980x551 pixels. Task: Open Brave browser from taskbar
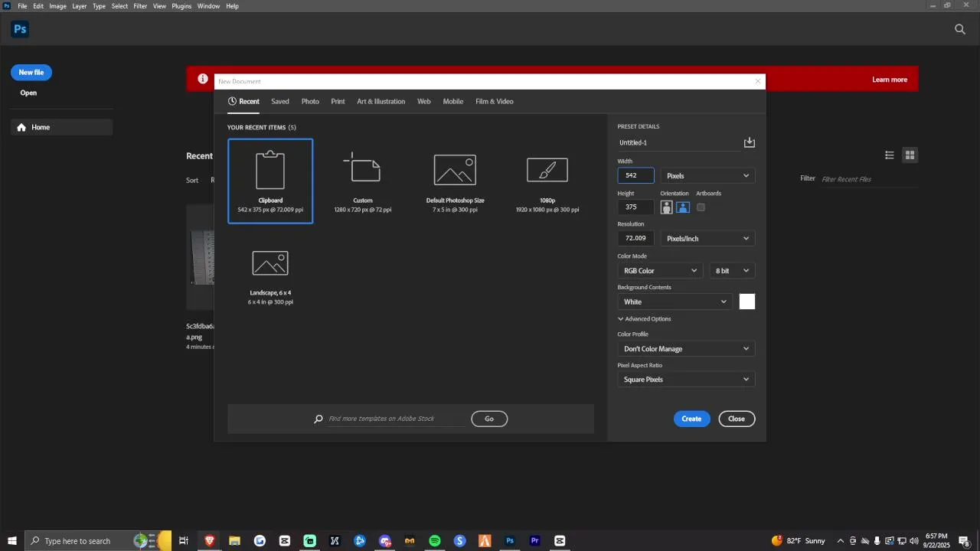pos(209,541)
